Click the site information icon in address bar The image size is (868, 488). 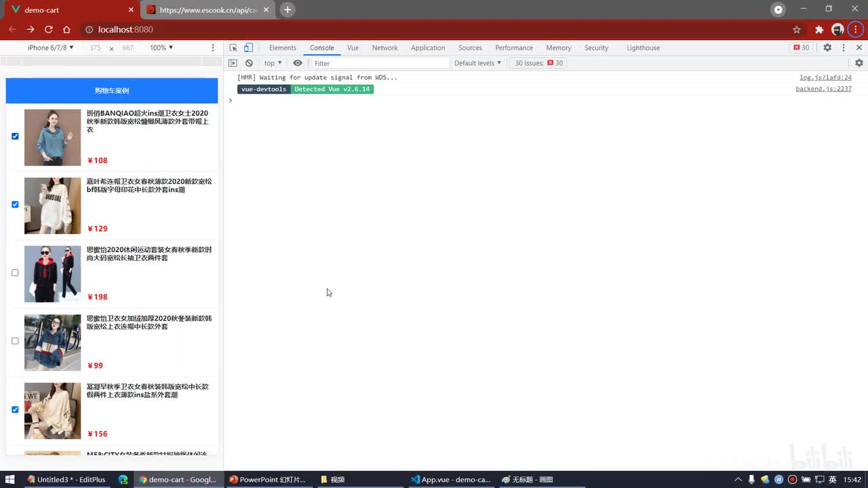pyautogui.click(x=89, y=29)
